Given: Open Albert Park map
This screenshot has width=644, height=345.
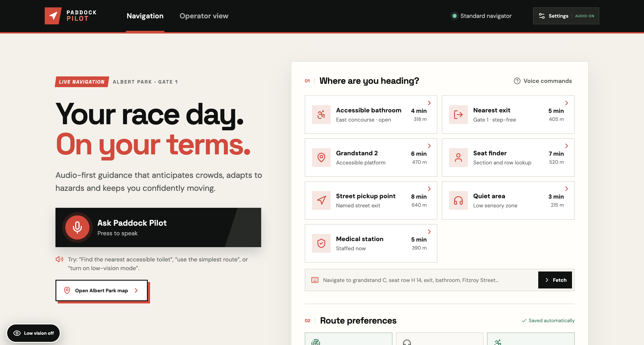Looking at the screenshot, I should (102, 290).
